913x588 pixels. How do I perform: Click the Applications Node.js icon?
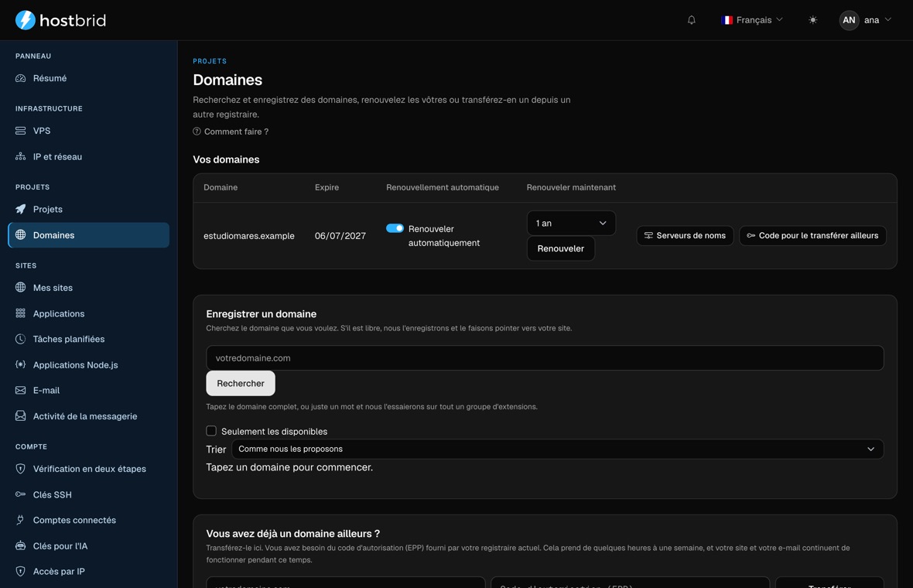[20, 364]
